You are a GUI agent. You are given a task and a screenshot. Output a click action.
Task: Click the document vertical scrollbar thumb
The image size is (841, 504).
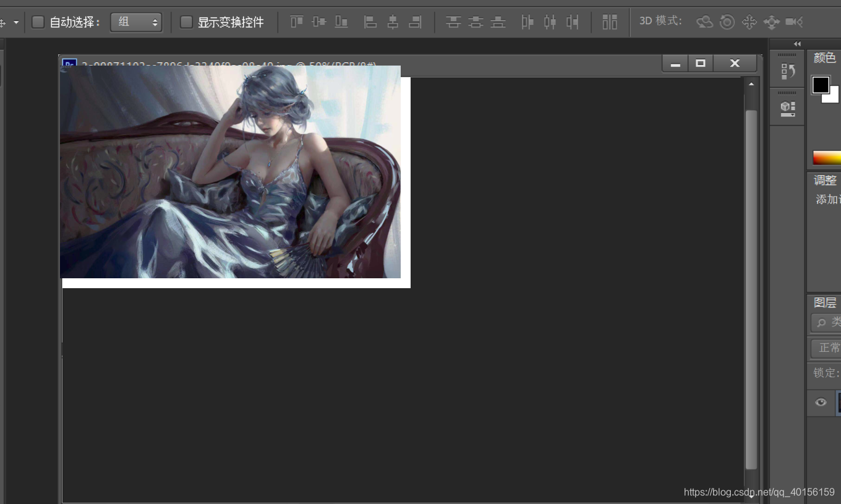pos(751,289)
